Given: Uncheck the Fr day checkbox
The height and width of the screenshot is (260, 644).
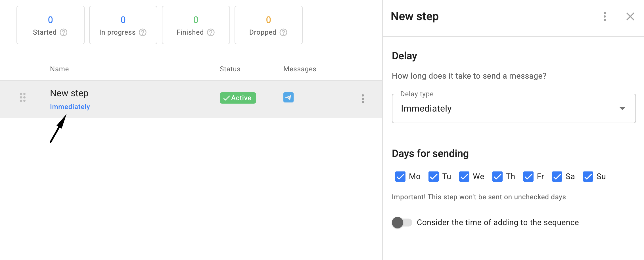Looking at the screenshot, I should (x=528, y=177).
